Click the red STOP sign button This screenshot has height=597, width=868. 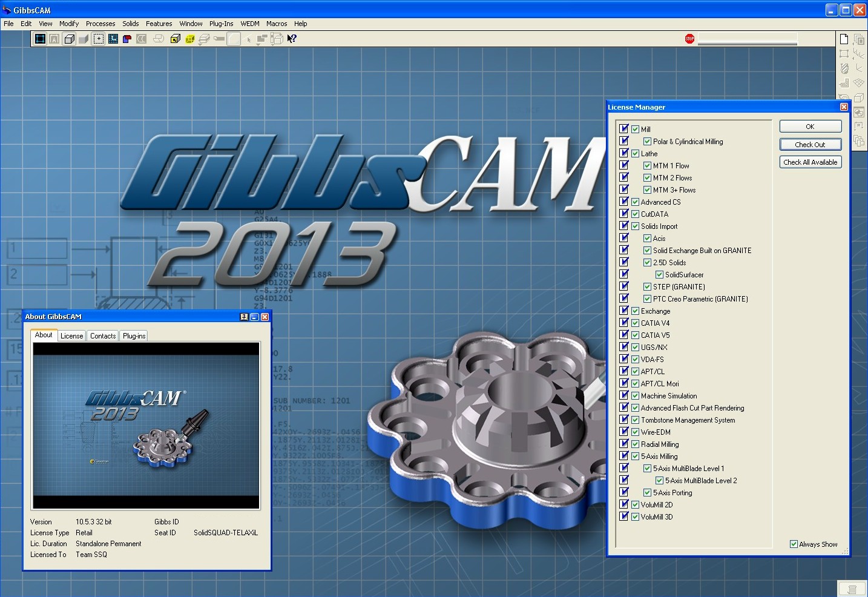[690, 39]
